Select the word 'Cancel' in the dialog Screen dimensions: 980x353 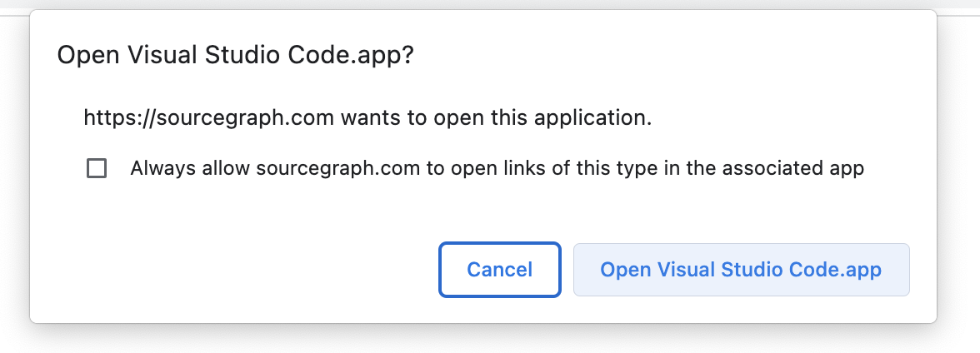[499, 270]
